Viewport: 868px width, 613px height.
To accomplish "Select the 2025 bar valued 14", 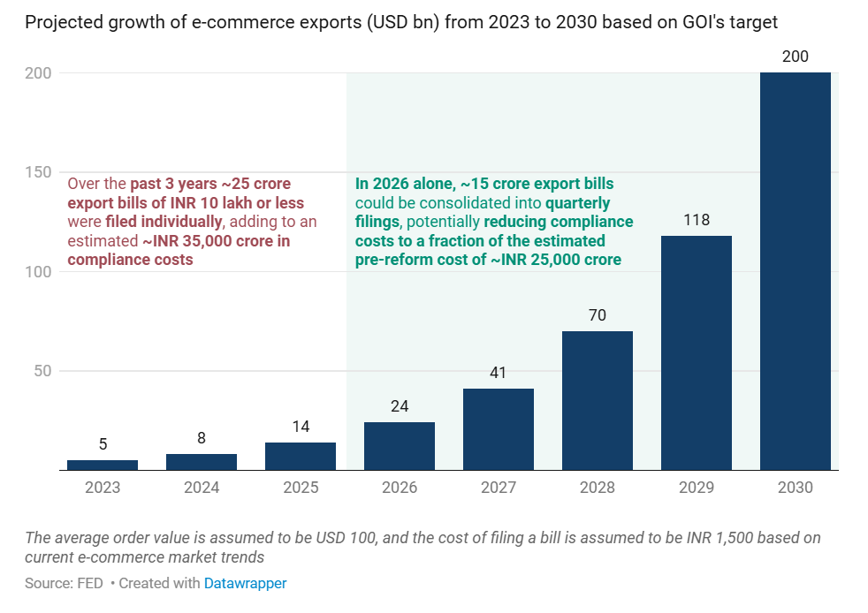I will coord(300,456).
